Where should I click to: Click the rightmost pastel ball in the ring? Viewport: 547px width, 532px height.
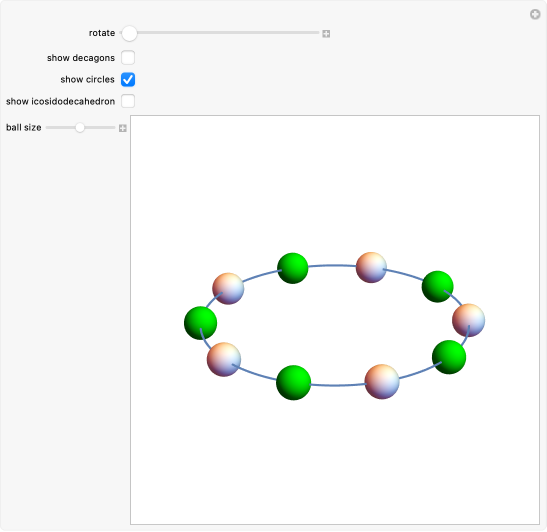pos(469,320)
